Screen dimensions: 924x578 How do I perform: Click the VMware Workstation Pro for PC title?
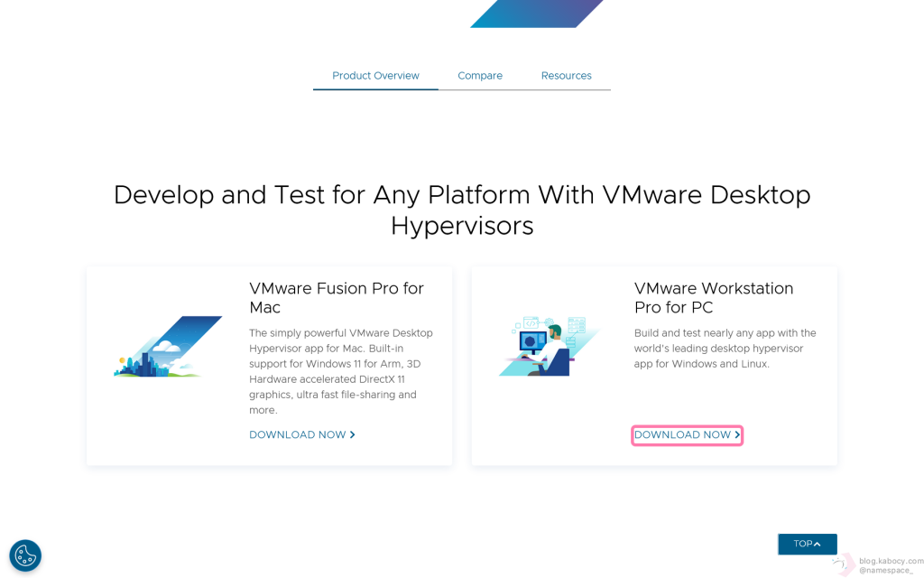(x=713, y=298)
